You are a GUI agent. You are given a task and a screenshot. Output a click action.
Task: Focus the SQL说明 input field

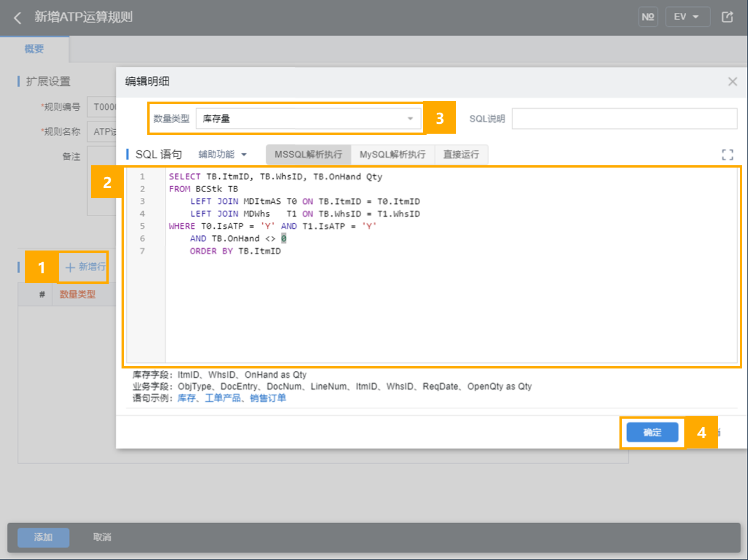click(x=625, y=119)
